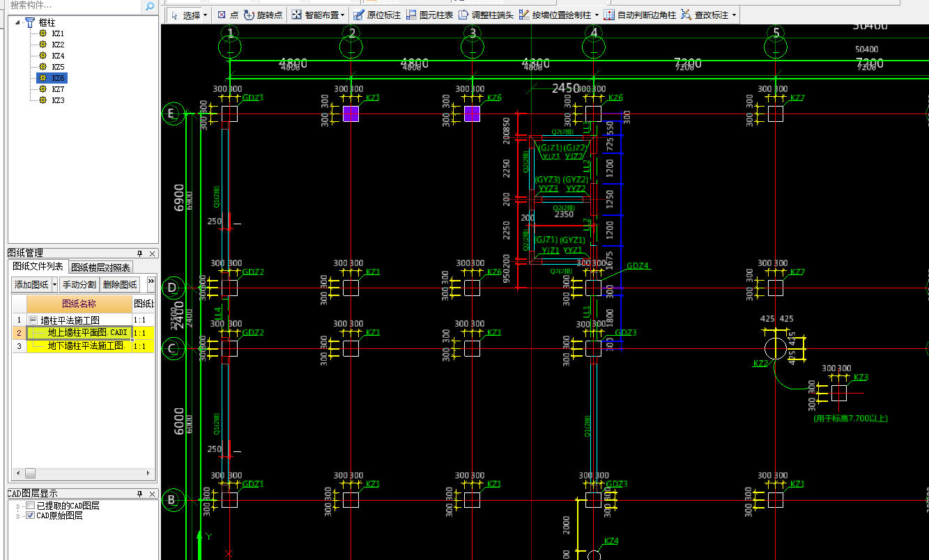Image resolution: width=929 pixels, height=560 pixels.
Task: Click the drawing list scroll right arrow
Action: (149, 473)
